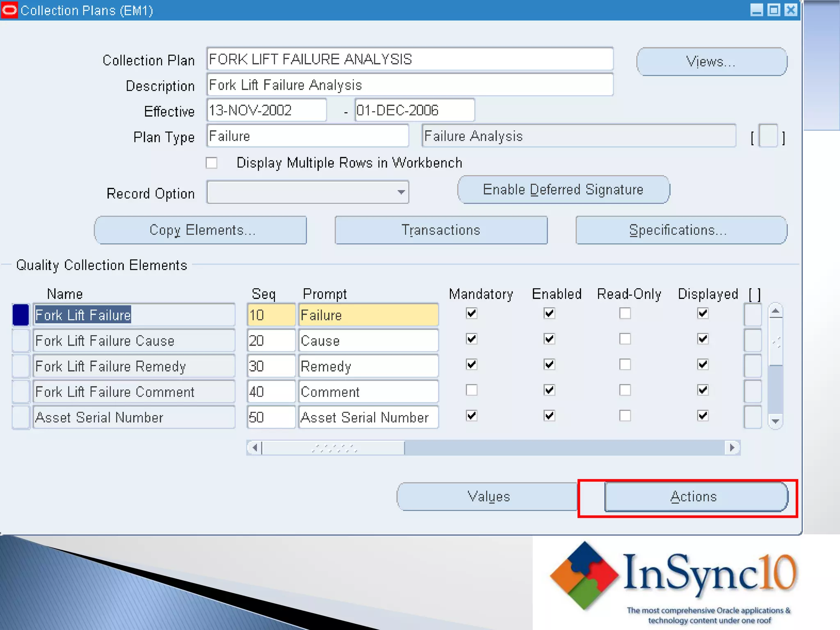Select the Fork Lift Failure row indicator
This screenshot has height=630, width=840.
pos(21,315)
